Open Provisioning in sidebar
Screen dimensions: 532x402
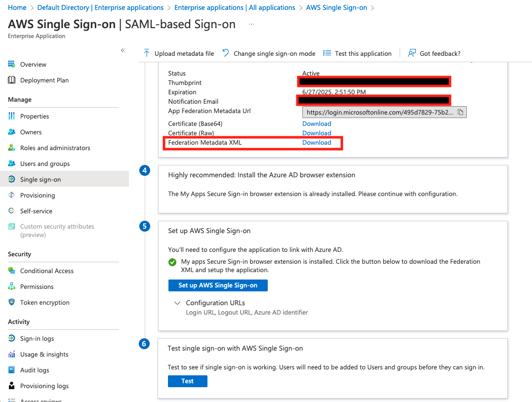(38, 195)
